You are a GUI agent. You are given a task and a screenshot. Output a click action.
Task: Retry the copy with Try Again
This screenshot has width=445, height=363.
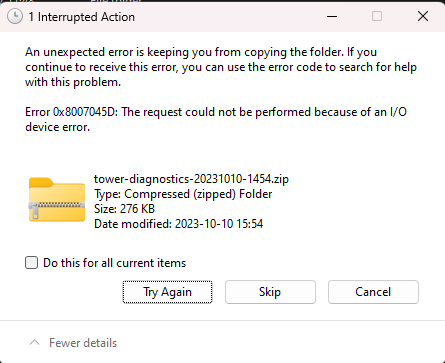[167, 292]
